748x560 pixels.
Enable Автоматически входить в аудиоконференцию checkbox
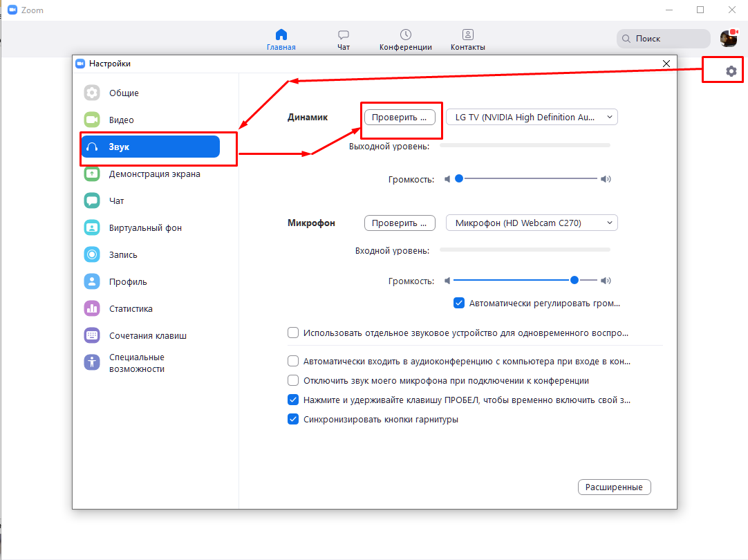coord(293,361)
